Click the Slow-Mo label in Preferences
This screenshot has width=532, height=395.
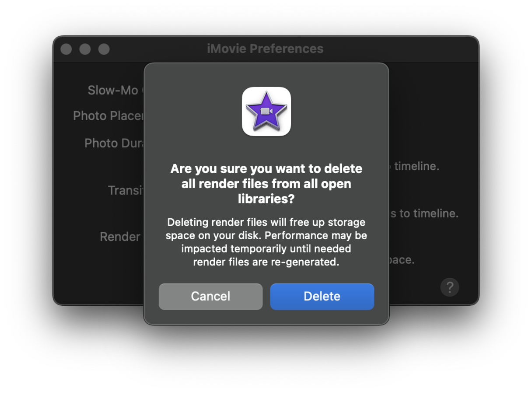click(x=115, y=90)
